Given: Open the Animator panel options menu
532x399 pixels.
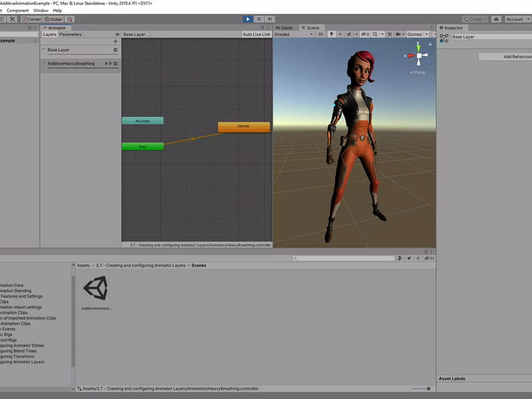Looking at the screenshot, I should pos(268,27).
